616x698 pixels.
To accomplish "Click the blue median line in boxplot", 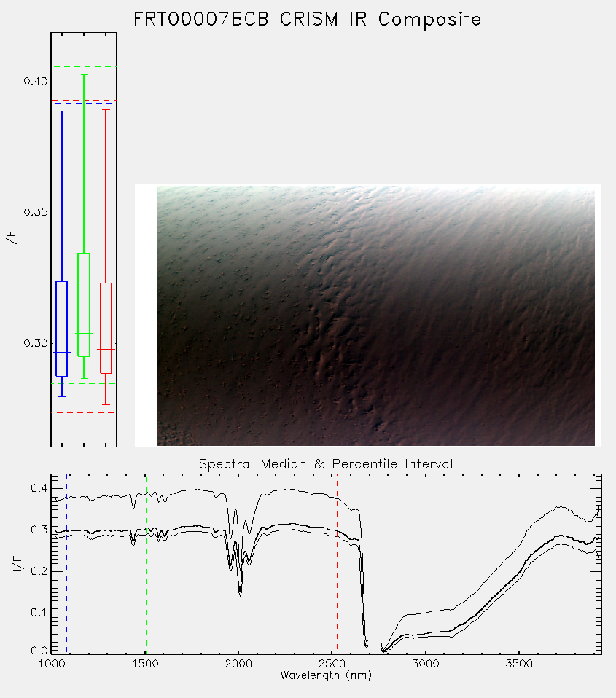I will (x=61, y=352).
